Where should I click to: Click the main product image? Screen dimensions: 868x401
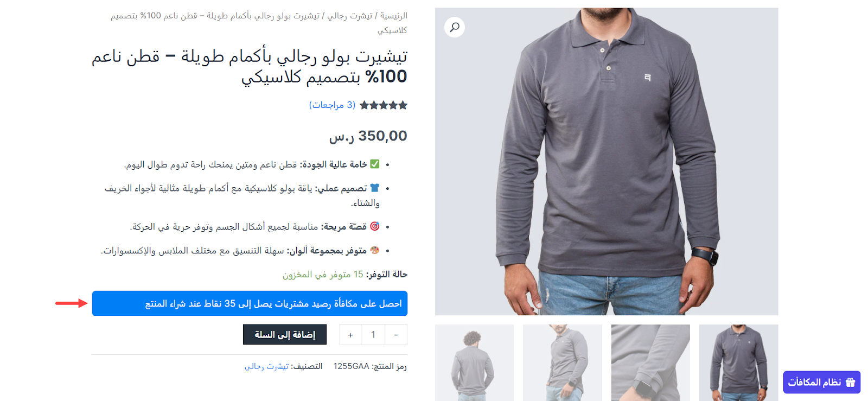607,161
